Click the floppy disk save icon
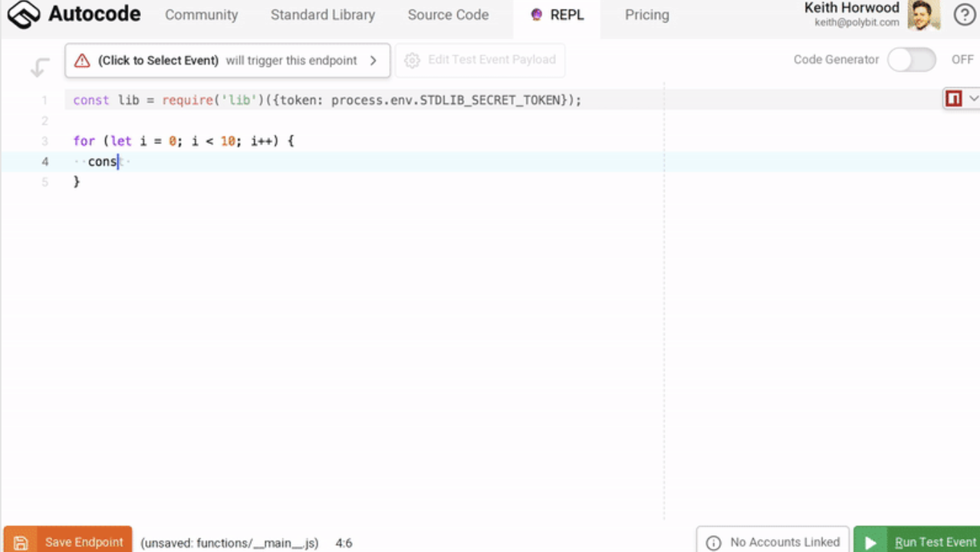Image resolution: width=980 pixels, height=552 pixels. 21,543
